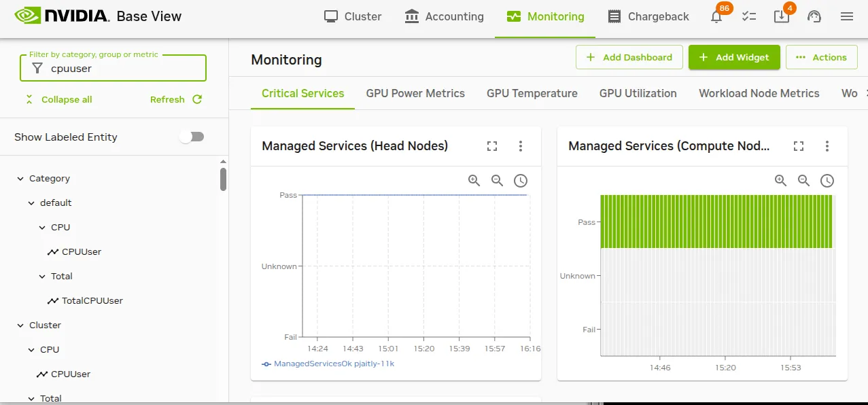Maximize the Managed Services (Compute Nodes) widget
Screen dimensions: 868x405
(x=799, y=146)
